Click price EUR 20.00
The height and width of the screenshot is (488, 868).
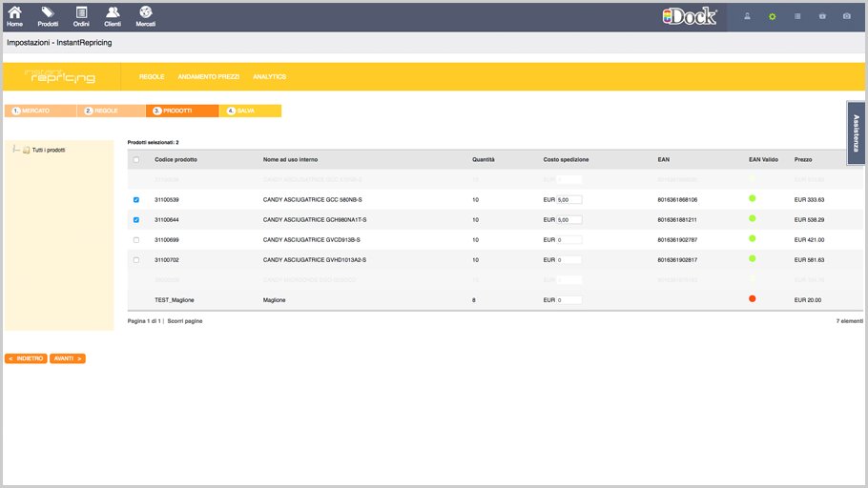tap(808, 300)
